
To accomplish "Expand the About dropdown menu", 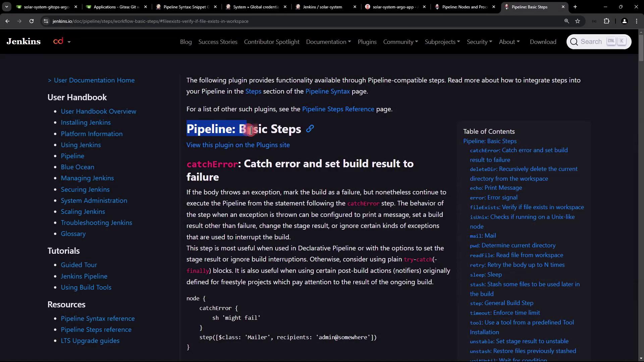I will click(x=509, y=42).
